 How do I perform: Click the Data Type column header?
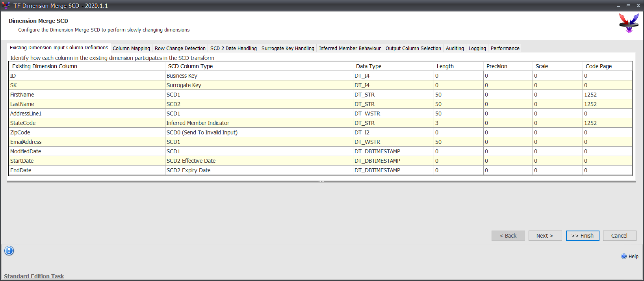click(x=393, y=66)
